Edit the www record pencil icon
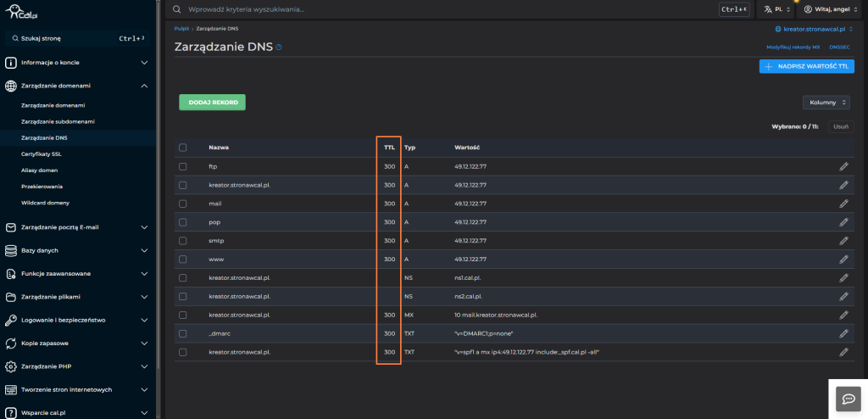The image size is (868, 419). pos(843,260)
